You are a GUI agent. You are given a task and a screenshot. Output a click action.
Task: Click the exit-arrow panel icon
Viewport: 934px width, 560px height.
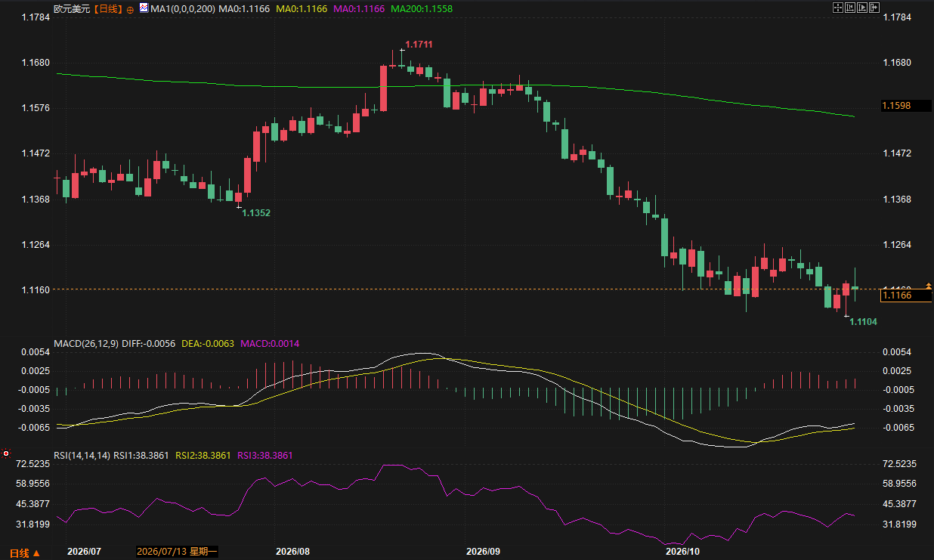pyautogui.click(x=874, y=8)
